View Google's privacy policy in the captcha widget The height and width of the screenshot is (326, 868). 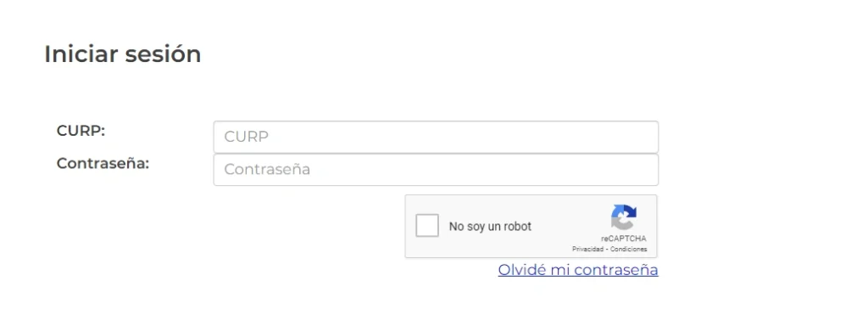pyautogui.click(x=588, y=250)
